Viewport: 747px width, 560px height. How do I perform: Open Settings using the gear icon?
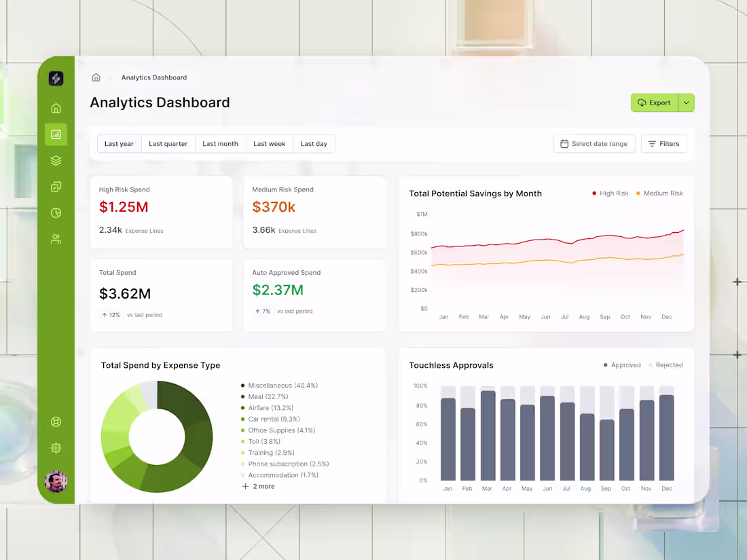[x=56, y=447]
